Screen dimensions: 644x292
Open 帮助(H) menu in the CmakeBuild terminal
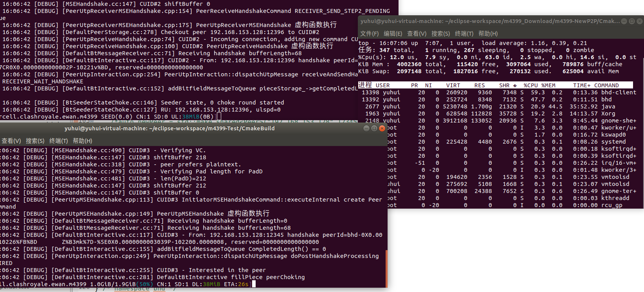(82, 141)
